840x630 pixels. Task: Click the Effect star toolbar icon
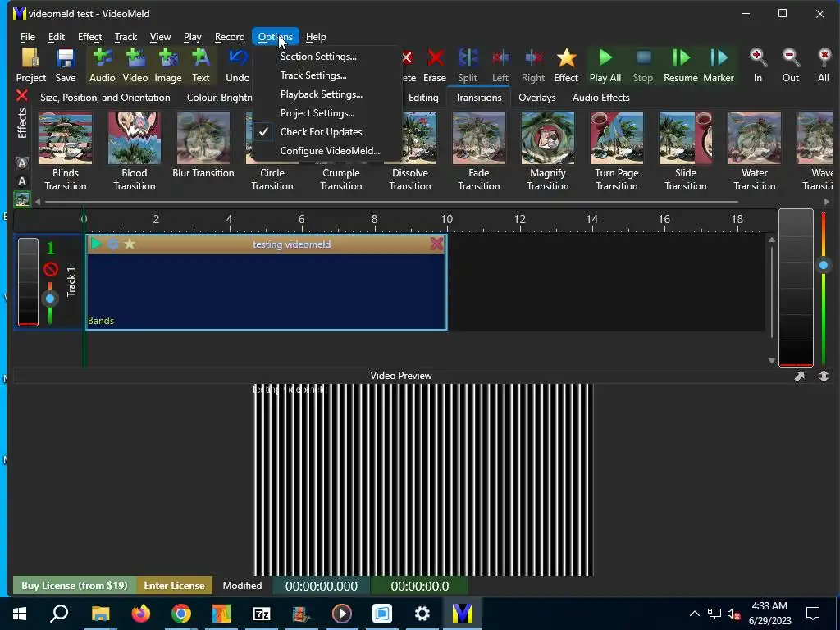(566, 66)
